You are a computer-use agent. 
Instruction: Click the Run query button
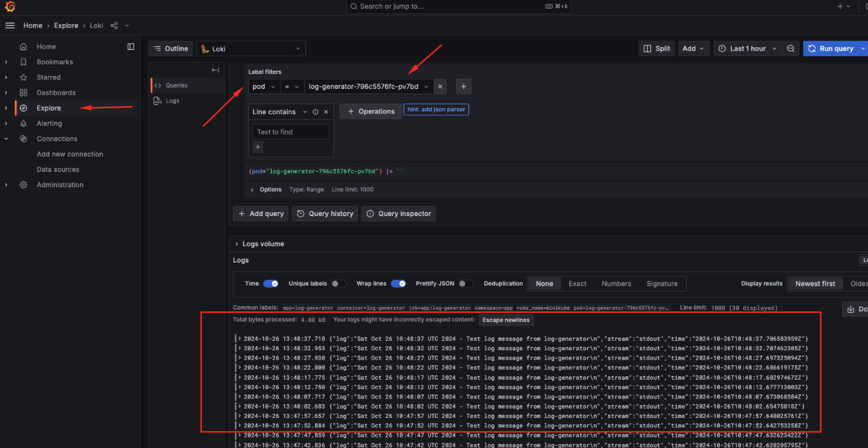[831, 49]
